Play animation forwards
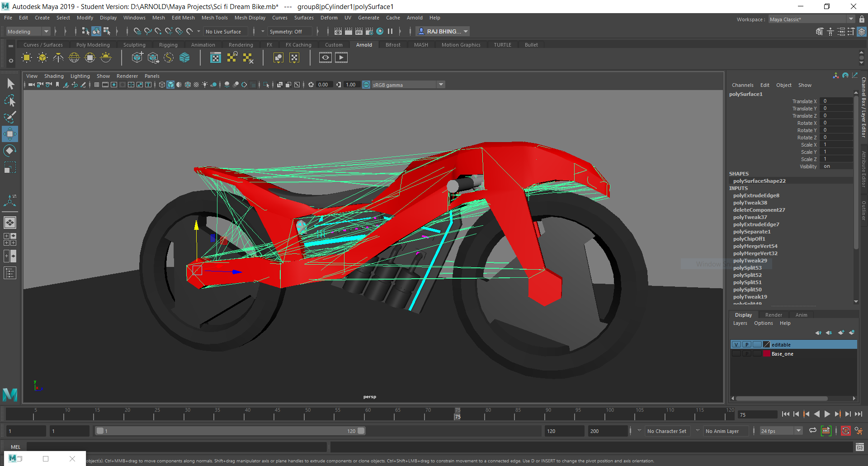 tap(827, 414)
